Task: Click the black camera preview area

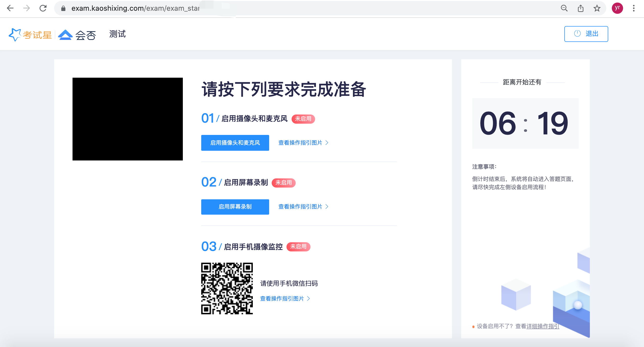Action: [x=127, y=119]
